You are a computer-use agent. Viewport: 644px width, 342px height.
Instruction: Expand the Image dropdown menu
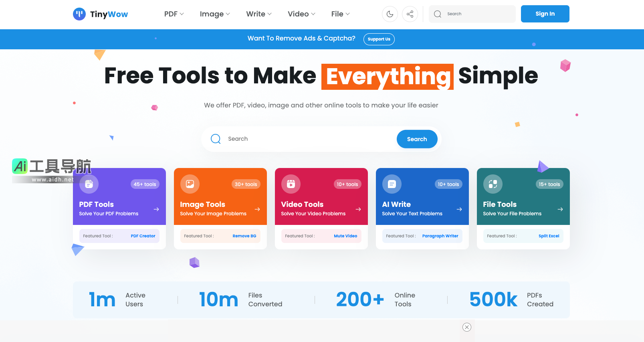215,14
